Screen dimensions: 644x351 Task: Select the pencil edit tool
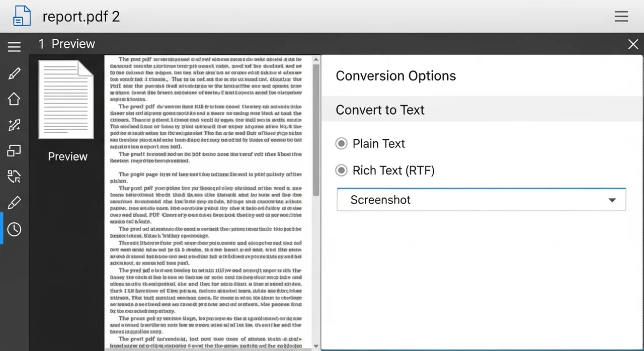point(14,74)
